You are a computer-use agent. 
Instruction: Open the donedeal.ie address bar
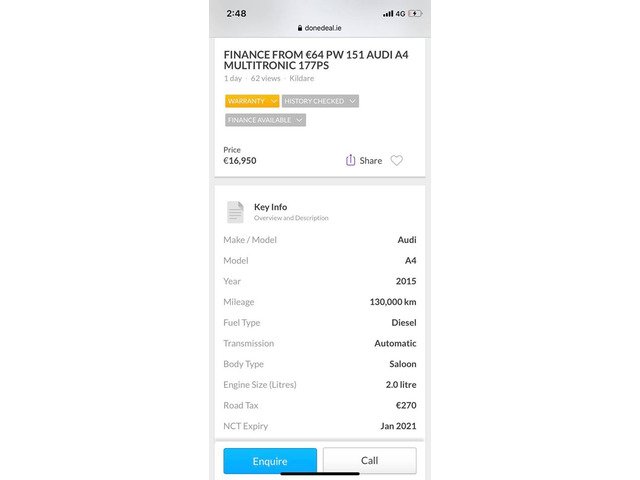322,29
